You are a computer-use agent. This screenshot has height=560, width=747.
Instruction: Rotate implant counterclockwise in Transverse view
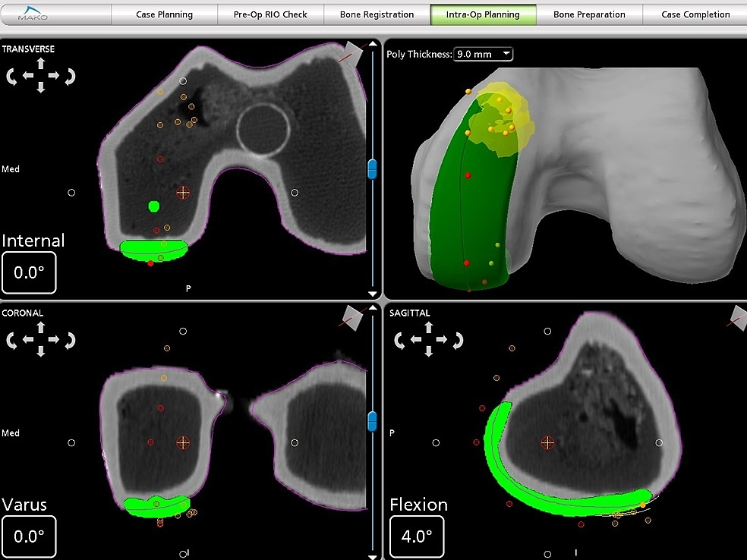(13, 76)
